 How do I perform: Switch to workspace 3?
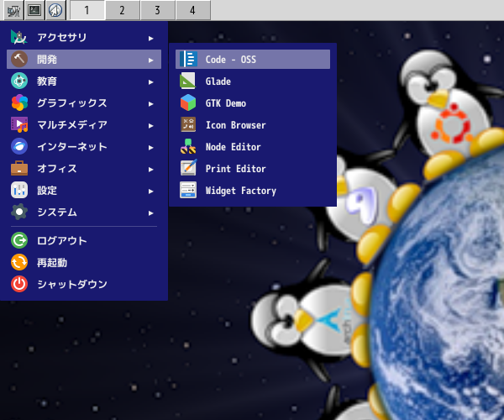[x=158, y=10]
